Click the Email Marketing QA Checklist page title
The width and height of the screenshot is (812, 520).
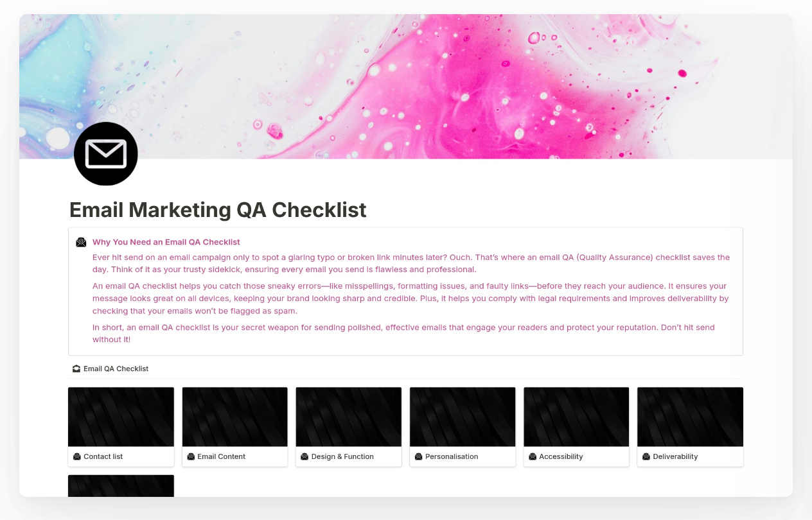pyautogui.click(x=218, y=210)
